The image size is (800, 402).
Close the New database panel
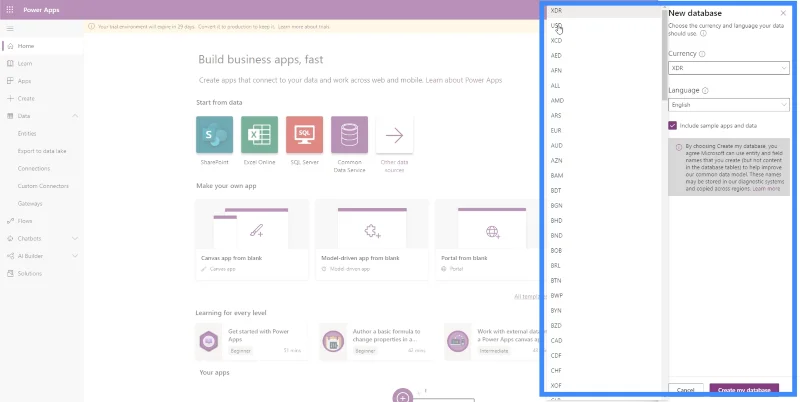[x=783, y=13]
